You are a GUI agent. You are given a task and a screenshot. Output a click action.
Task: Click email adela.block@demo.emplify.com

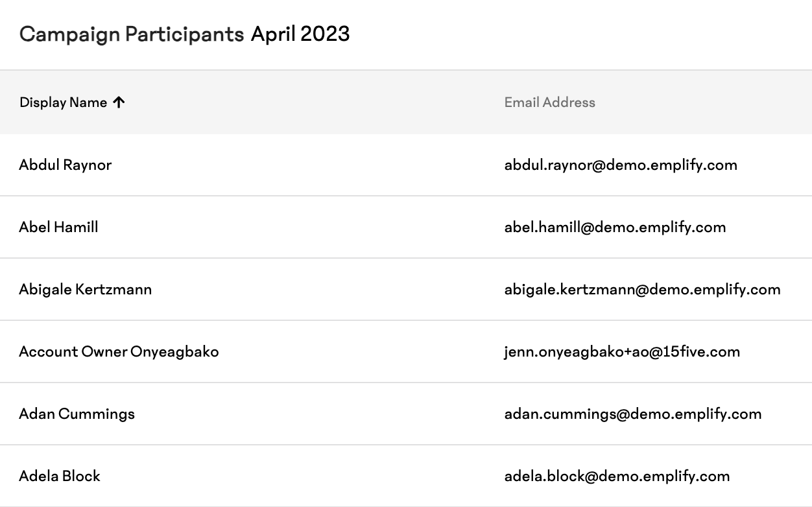point(617,476)
